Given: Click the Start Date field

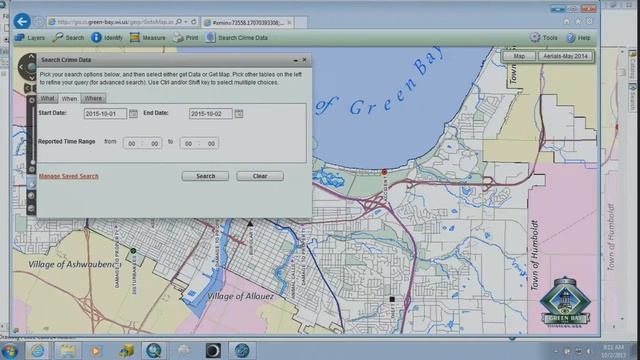Looking at the screenshot, I should pyautogui.click(x=105, y=113).
